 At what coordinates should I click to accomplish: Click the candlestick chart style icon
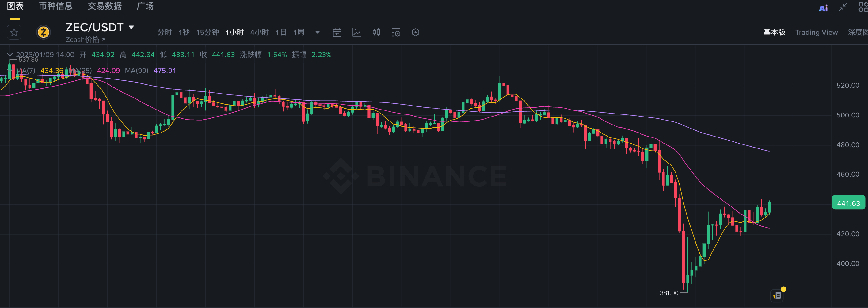pos(376,33)
